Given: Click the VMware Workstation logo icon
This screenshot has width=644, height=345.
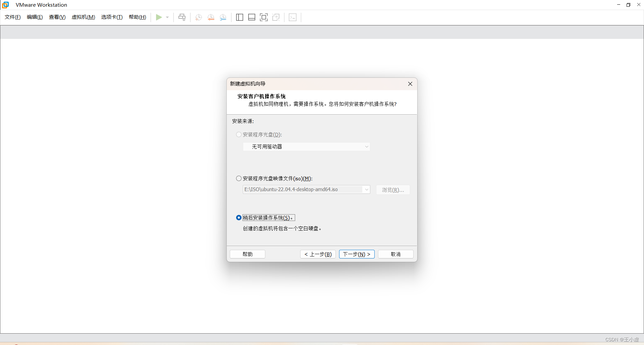Looking at the screenshot, I should click(5, 5).
